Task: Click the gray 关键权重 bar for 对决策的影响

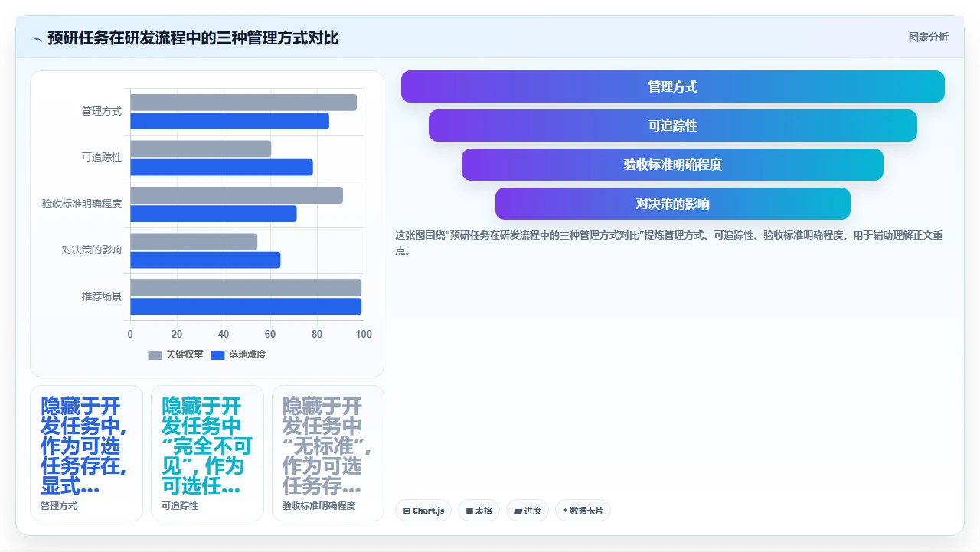Action: pyautogui.click(x=194, y=241)
